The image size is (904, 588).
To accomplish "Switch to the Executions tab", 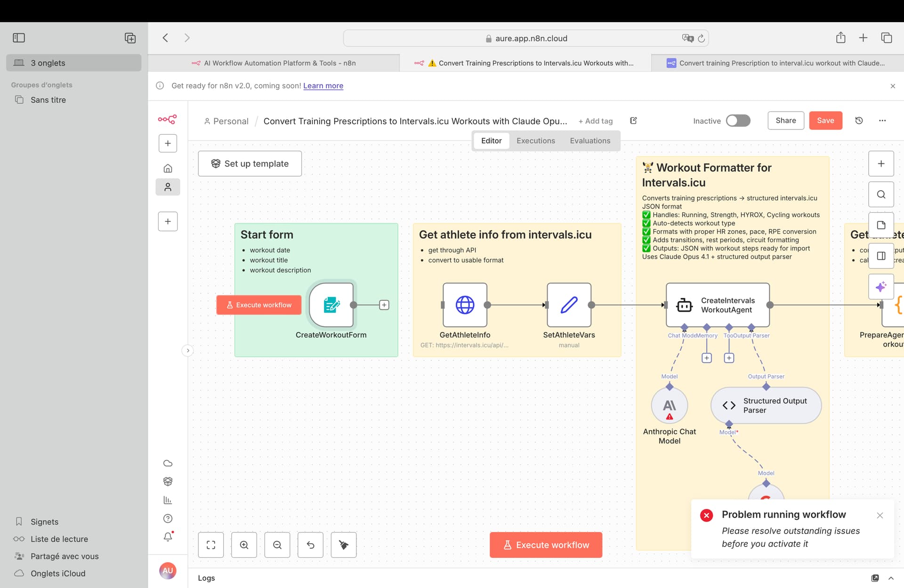I will click(535, 141).
